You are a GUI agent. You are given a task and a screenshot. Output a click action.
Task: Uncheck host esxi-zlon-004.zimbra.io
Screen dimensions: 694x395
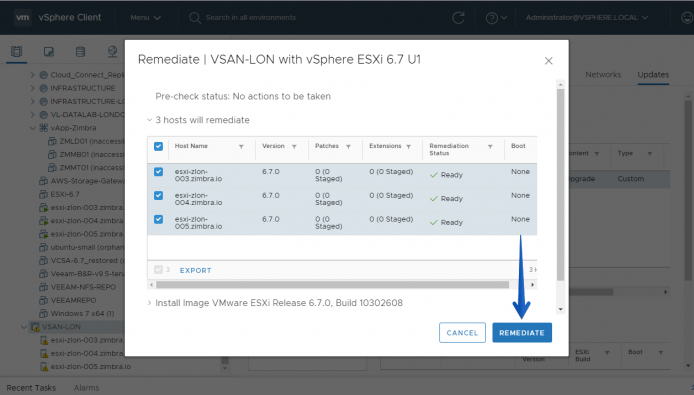pyautogui.click(x=158, y=195)
